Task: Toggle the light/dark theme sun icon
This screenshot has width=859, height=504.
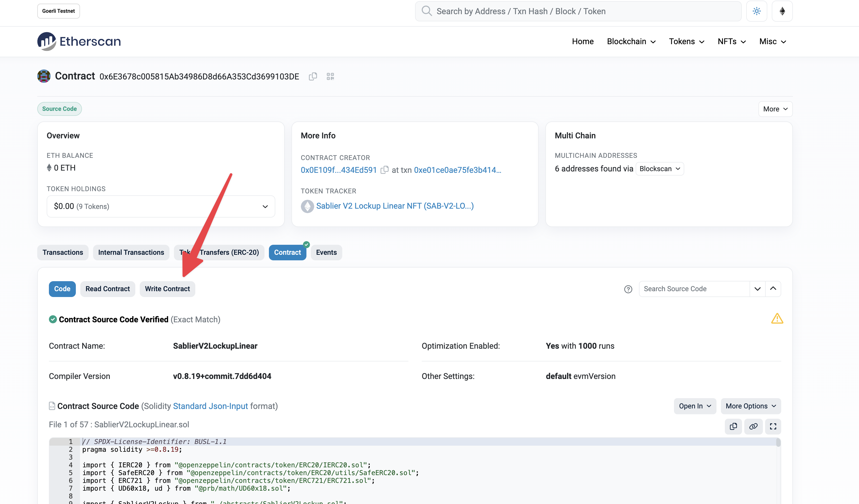Action: pyautogui.click(x=756, y=11)
